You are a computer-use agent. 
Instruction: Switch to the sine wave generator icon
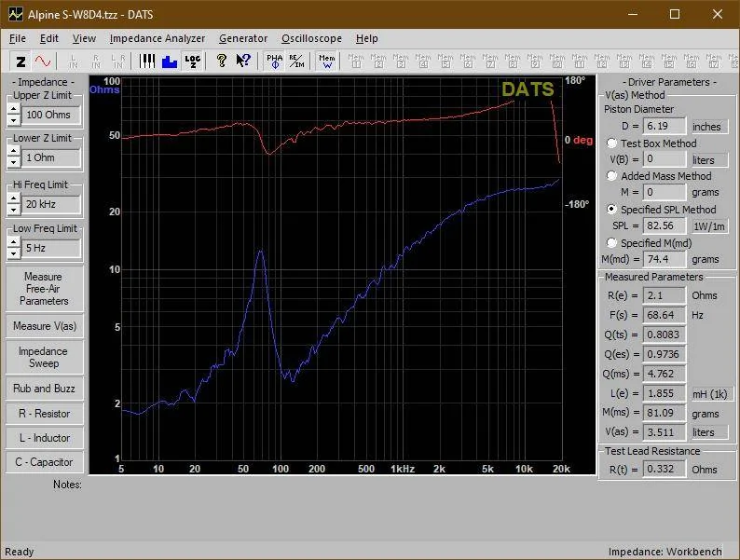point(43,61)
